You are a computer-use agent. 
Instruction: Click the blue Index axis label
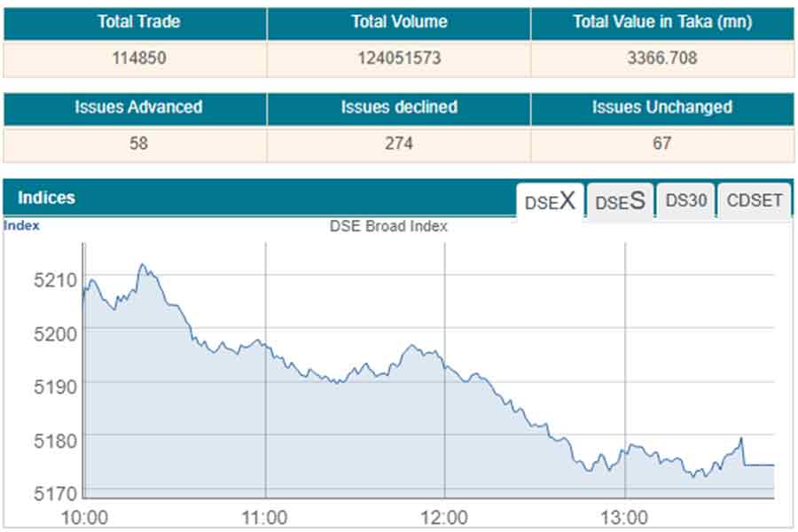pyautogui.click(x=21, y=225)
